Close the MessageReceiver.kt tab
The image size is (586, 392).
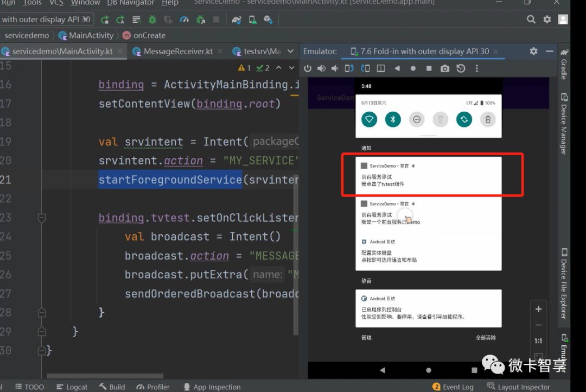tap(220, 52)
